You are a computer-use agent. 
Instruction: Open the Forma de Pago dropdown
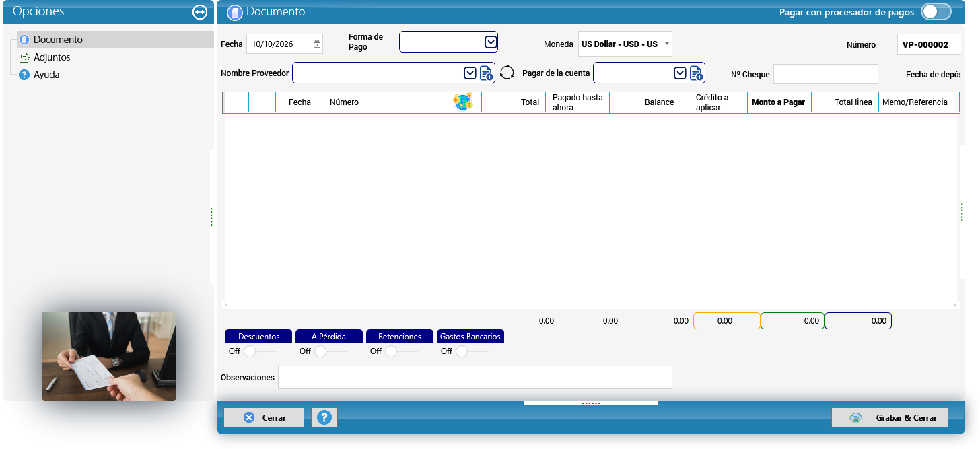491,42
